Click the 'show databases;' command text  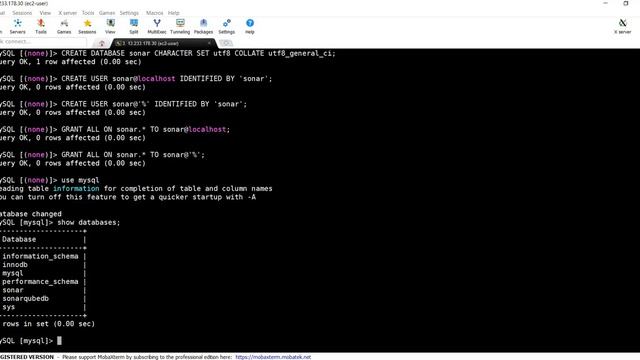tap(89, 222)
